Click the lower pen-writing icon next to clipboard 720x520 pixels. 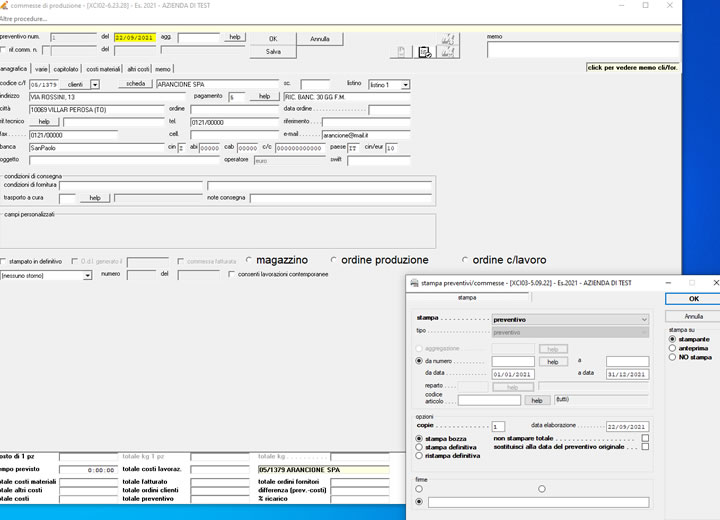pyautogui.click(x=448, y=52)
